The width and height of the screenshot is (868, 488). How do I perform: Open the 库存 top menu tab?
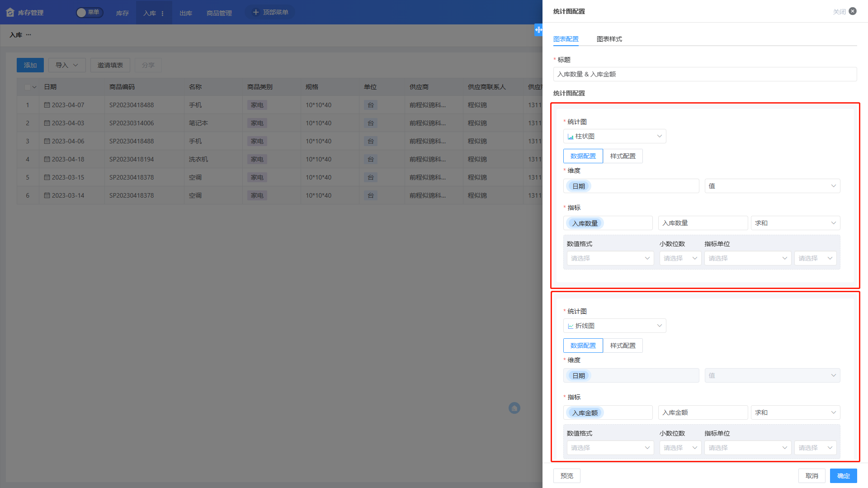123,13
